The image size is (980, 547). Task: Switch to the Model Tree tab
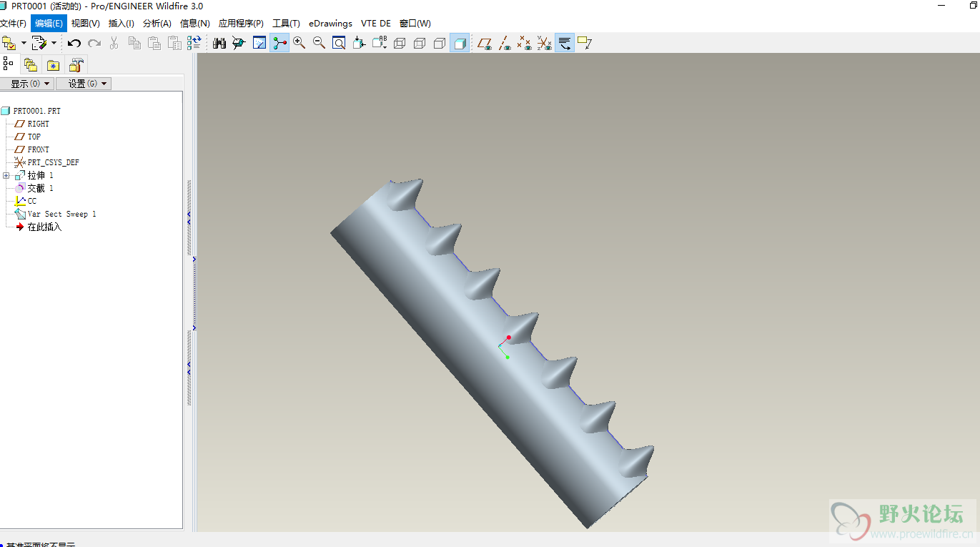9,64
